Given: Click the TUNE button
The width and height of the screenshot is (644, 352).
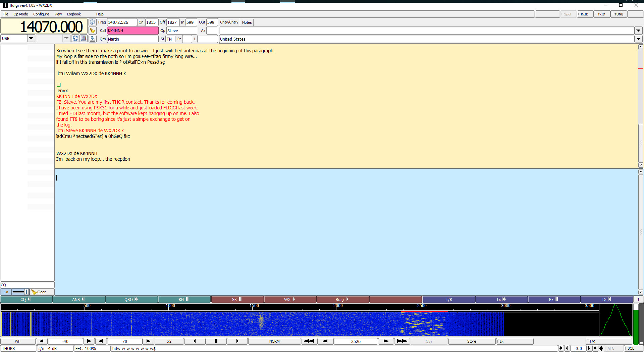Looking at the screenshot, I should pos(618,14).
